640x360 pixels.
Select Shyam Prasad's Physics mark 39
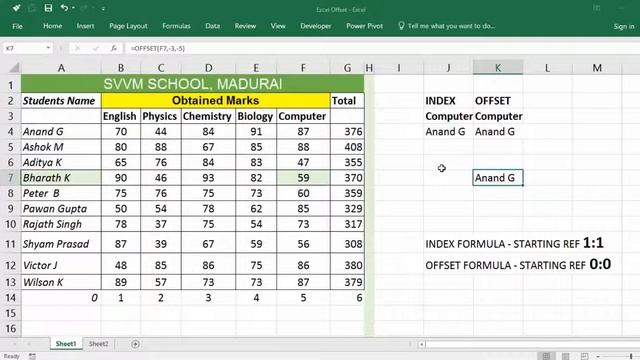coord(161,244)
